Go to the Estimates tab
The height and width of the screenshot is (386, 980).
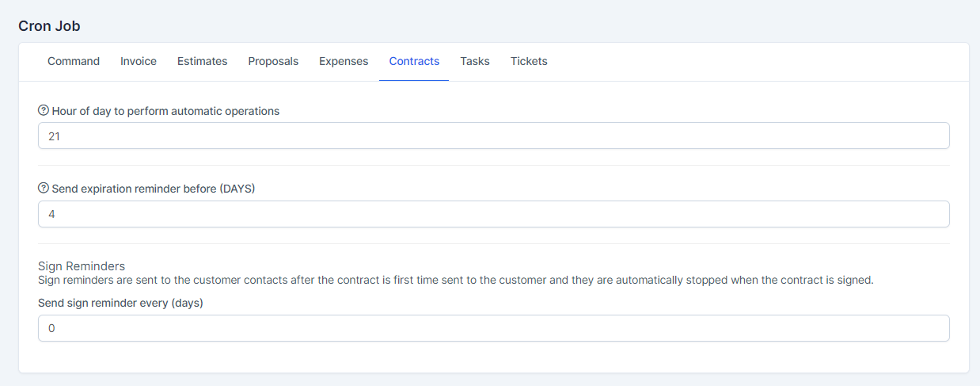(x=202, y=61)
